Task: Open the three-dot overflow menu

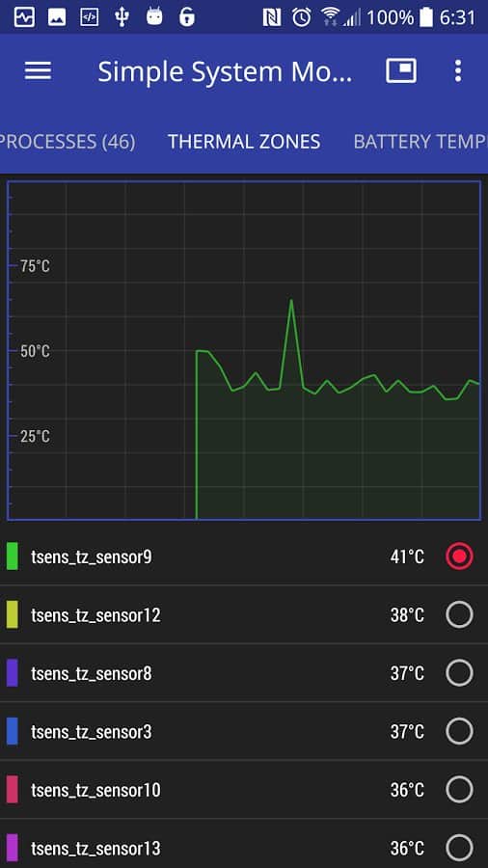Action: tap(457, 70)
